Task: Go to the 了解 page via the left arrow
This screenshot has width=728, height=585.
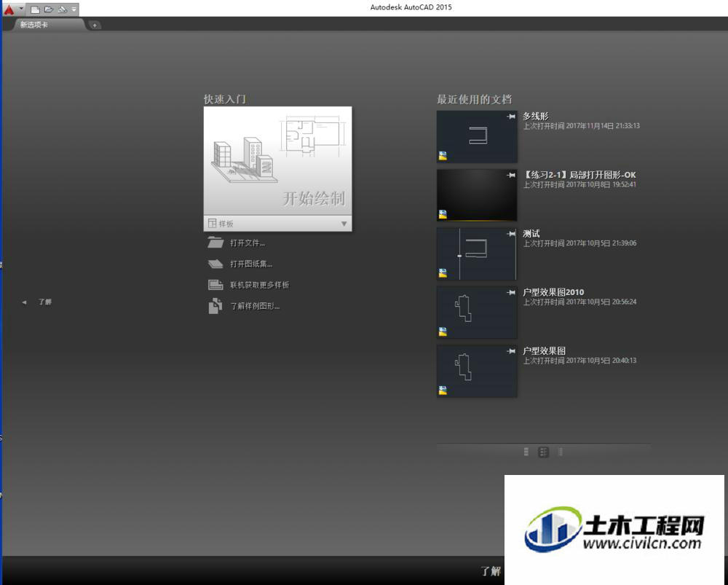Action: pos(24,302)
